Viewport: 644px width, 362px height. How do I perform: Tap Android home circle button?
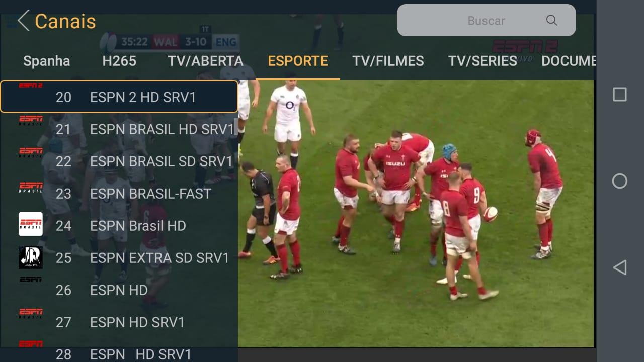(619, 181)
